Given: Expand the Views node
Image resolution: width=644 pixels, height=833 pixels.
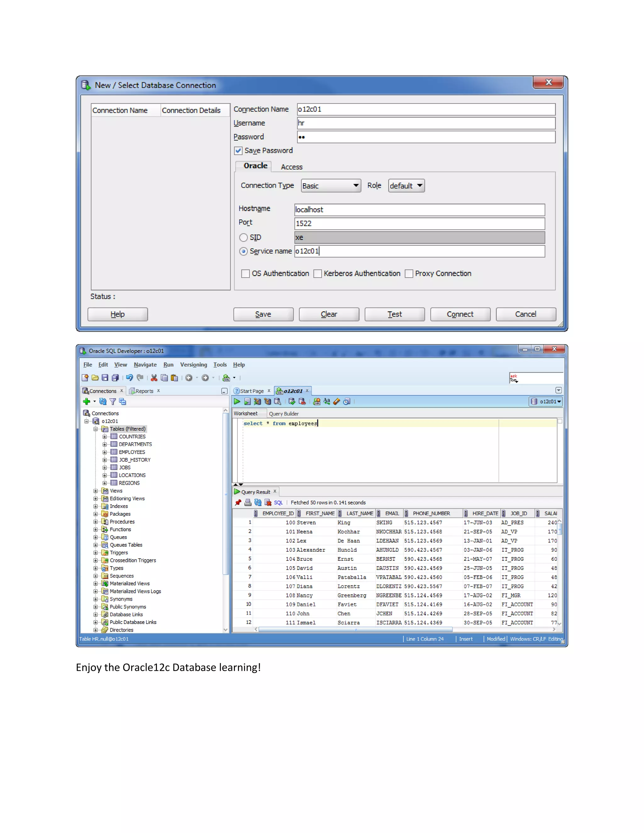Looking at the screenshot, I should click(x=95, y=491).
